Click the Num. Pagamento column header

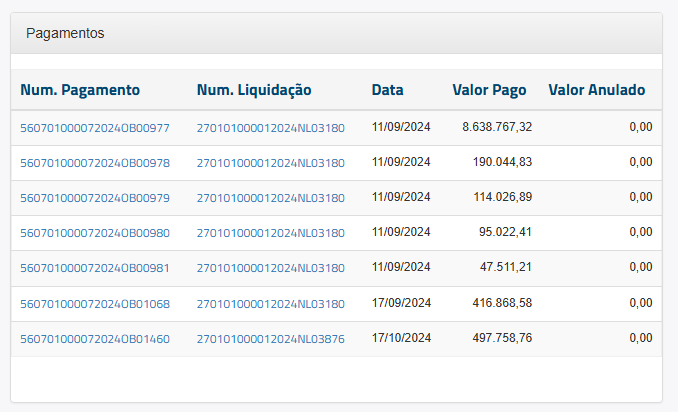tap(80, 90)
